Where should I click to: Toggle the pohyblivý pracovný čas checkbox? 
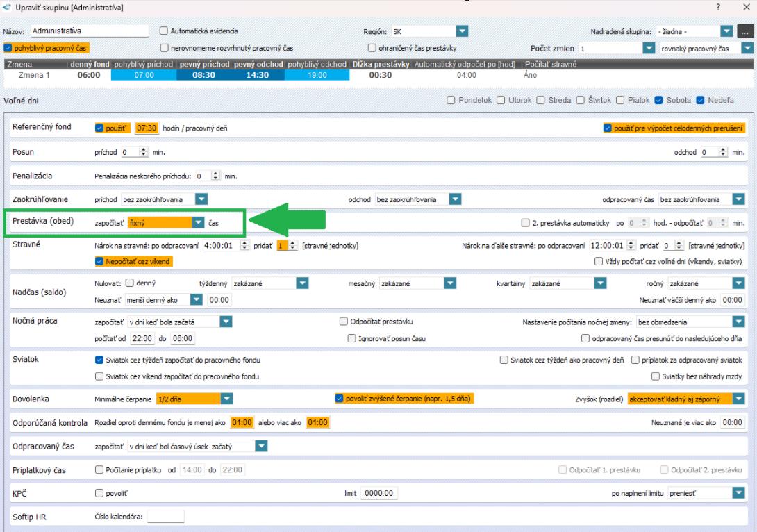pyautogui.click(x=8, y=49)
